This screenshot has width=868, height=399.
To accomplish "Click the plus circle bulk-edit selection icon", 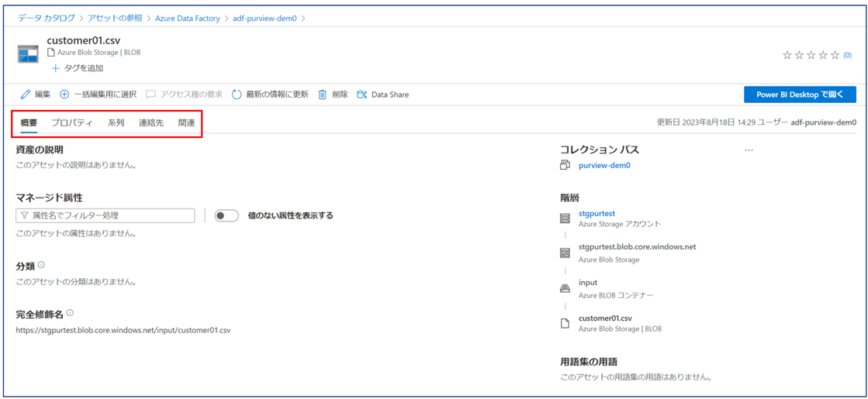I will [x=64, y=95].
